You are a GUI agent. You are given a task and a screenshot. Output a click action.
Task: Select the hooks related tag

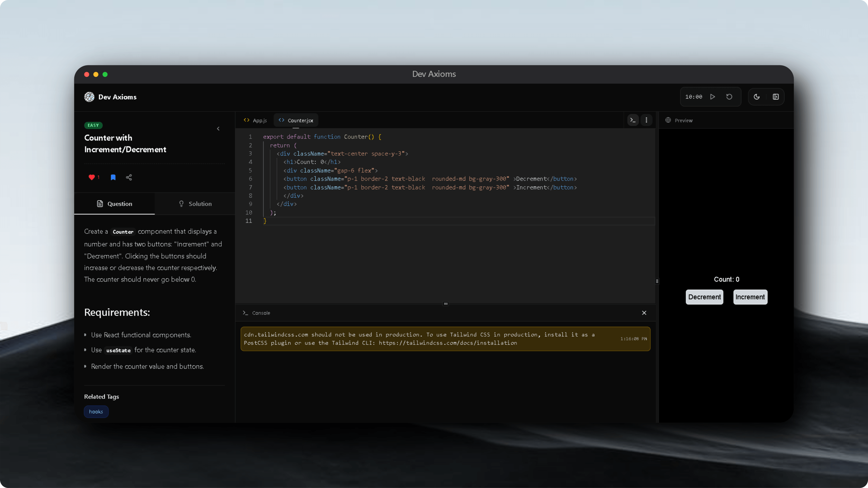[96, 412]
